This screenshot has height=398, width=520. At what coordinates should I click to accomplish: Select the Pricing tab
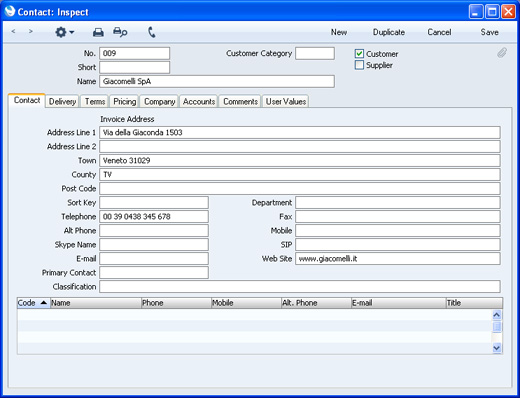pyautogui.click(x=124, y=101)
